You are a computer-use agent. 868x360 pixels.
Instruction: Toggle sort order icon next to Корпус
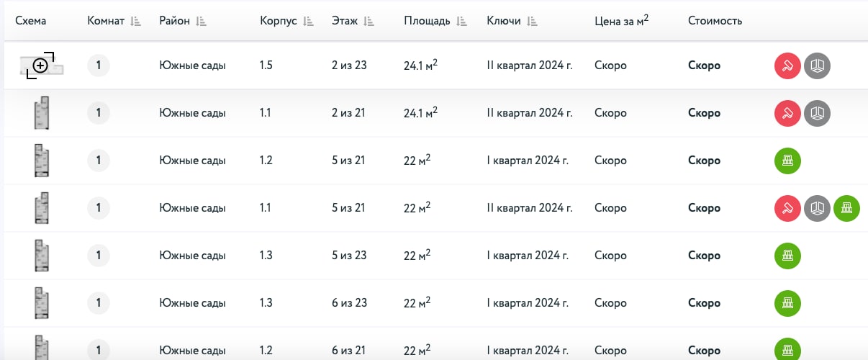pos(309,22)
